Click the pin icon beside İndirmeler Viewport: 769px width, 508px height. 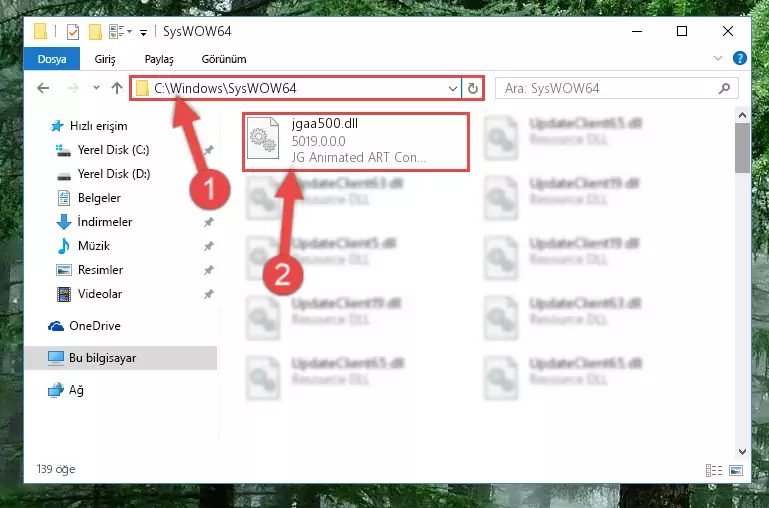pos(208,222)
